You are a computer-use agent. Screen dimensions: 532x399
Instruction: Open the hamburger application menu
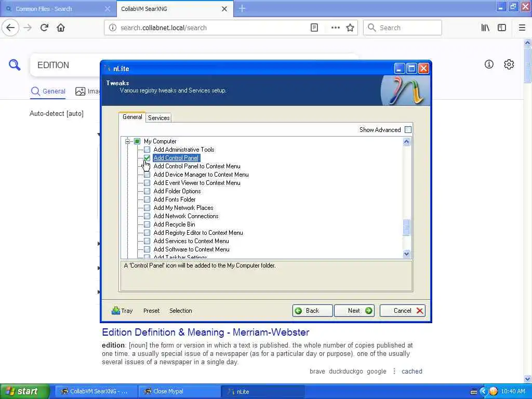coord(522,28)
